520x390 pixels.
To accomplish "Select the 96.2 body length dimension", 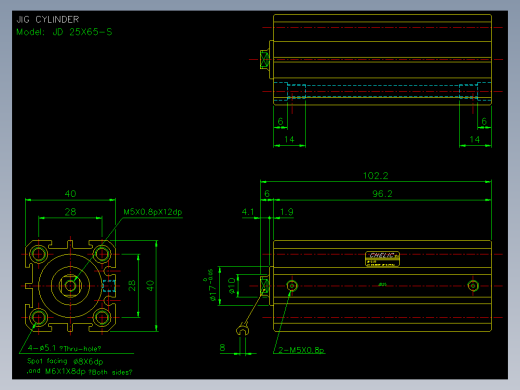I will pos(382,194).
